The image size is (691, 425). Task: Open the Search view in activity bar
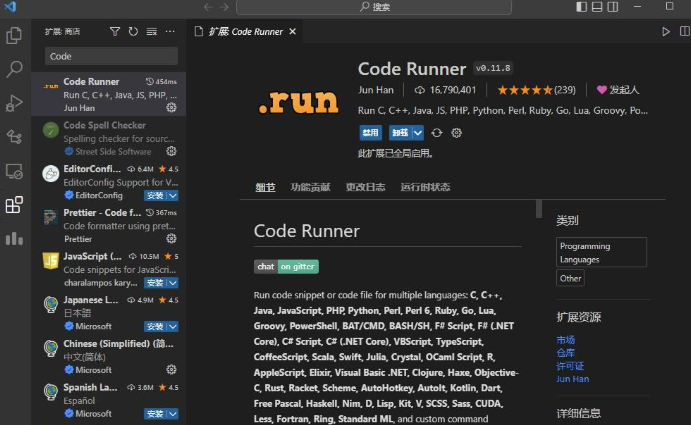coord(14,69)
